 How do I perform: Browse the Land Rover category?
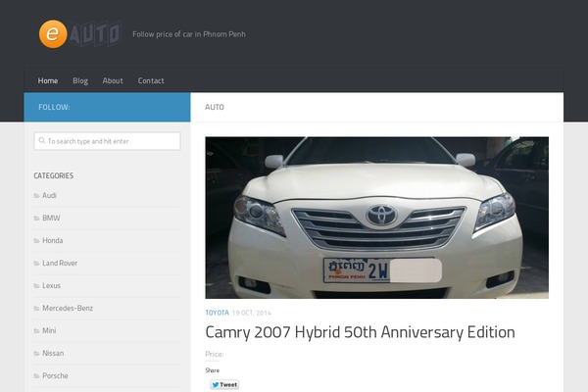(60, 263)
